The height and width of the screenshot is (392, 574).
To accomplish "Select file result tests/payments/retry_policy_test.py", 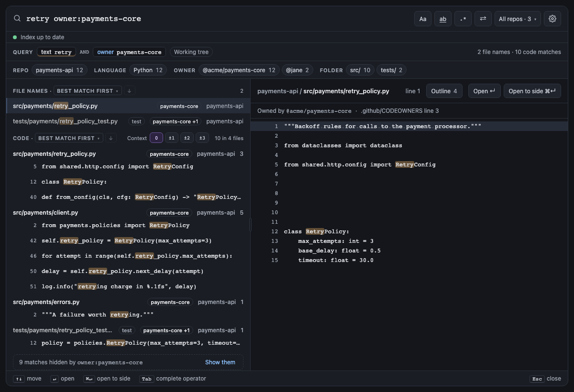I will (x=128, y=121).
